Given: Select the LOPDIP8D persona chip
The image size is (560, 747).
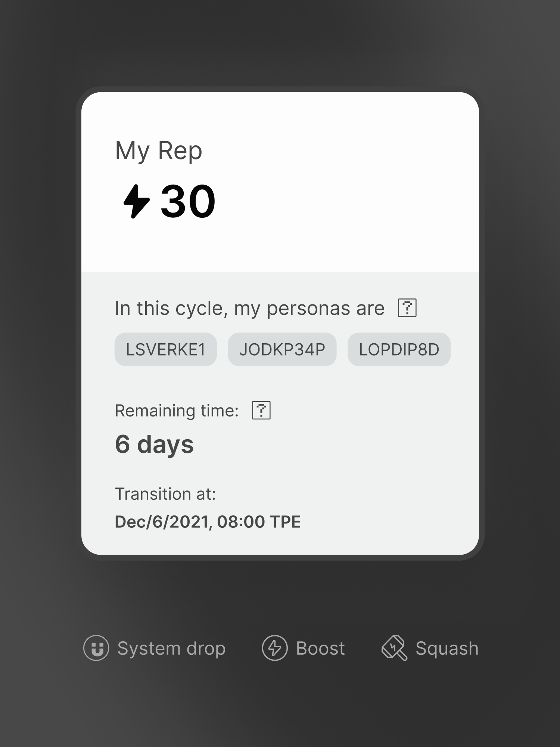Looking at the screenshot, I should tap(399, 350).
